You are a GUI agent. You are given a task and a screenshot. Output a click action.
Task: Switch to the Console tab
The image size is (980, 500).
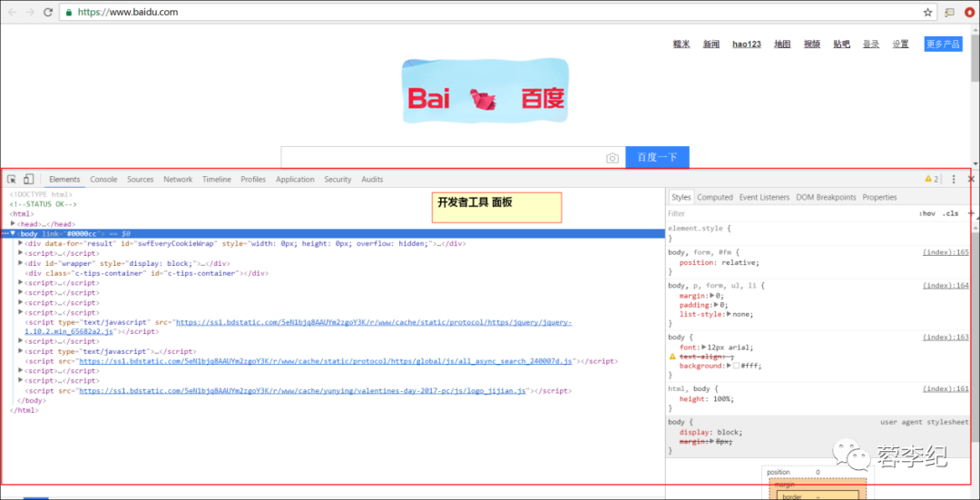[x=103, y=180]
